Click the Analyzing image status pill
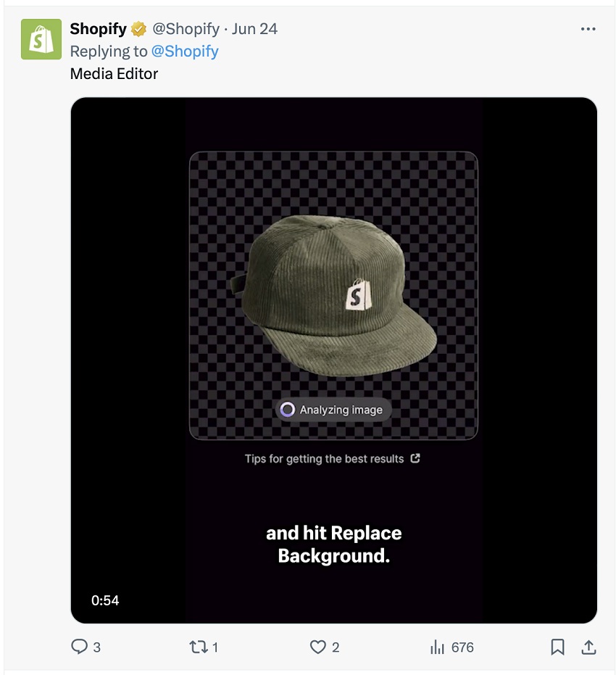 click(333, 410)
